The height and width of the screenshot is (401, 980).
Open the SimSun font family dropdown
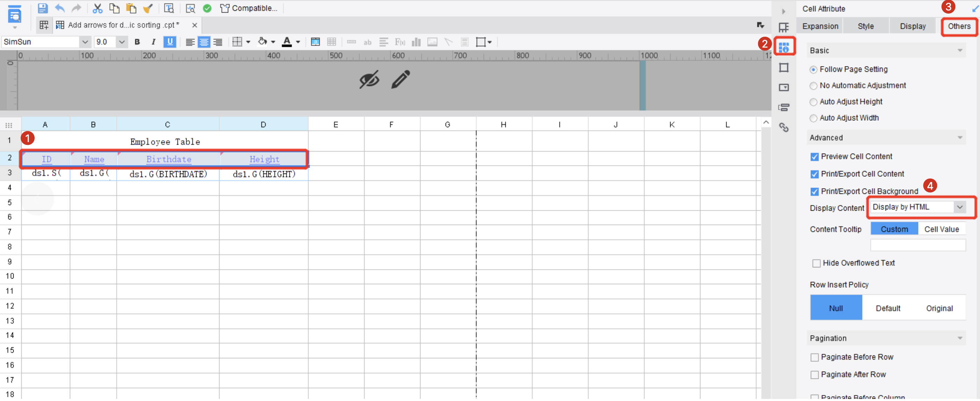(85, 42)
